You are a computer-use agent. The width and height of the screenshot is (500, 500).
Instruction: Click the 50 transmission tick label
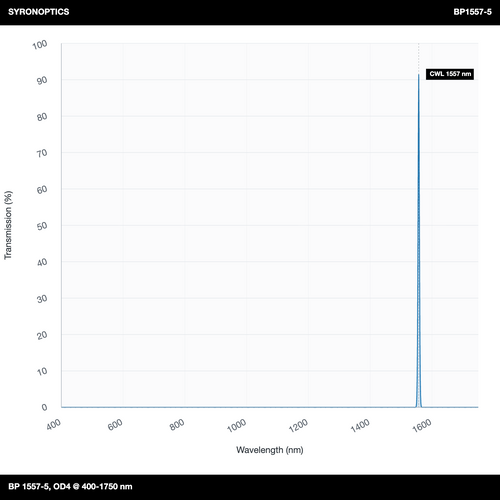[42, 226]
